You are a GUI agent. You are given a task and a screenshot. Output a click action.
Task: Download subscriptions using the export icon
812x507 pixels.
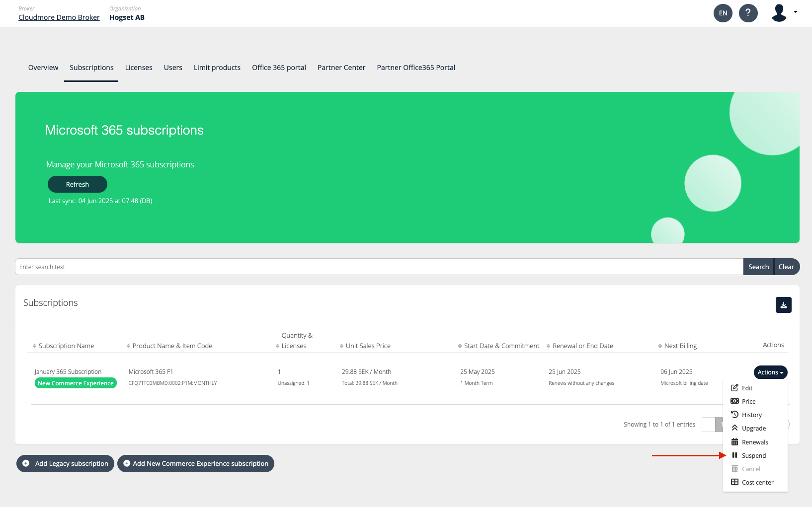click(783, 305)
